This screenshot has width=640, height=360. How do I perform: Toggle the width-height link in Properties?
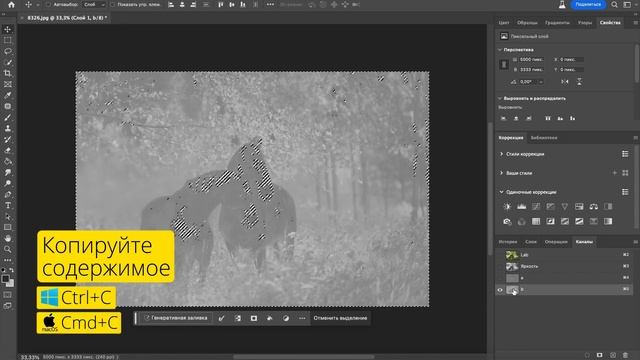(504, 64)
